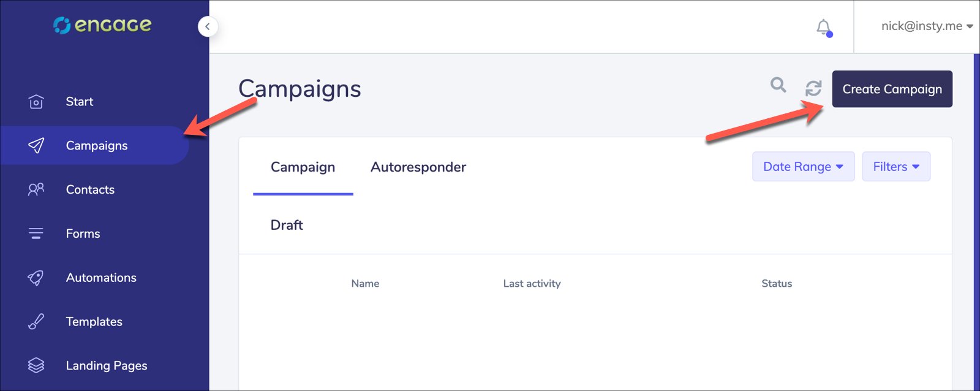Click the Campaigns paper plane icon
The width and height of the screenshot is (980, 391).
(36, 145)
